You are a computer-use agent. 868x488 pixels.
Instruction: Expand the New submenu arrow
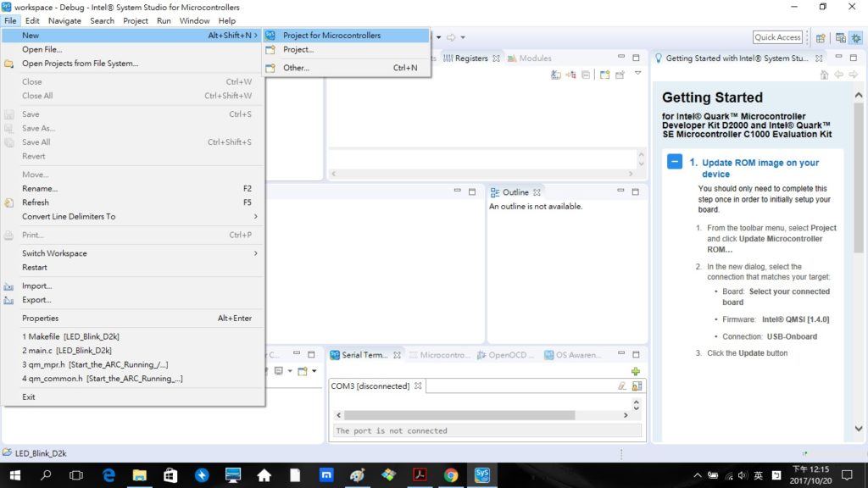tap(256, 36)
